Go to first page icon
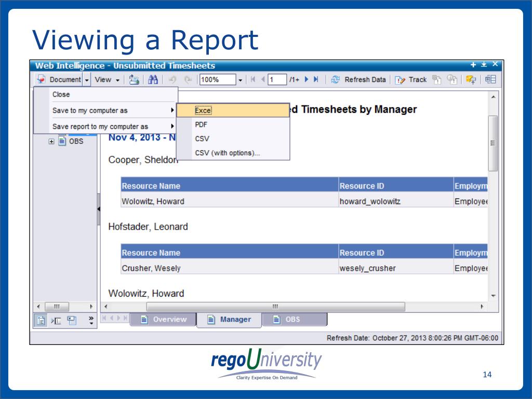This screenshot has height=399, width=532. [253, 79]
